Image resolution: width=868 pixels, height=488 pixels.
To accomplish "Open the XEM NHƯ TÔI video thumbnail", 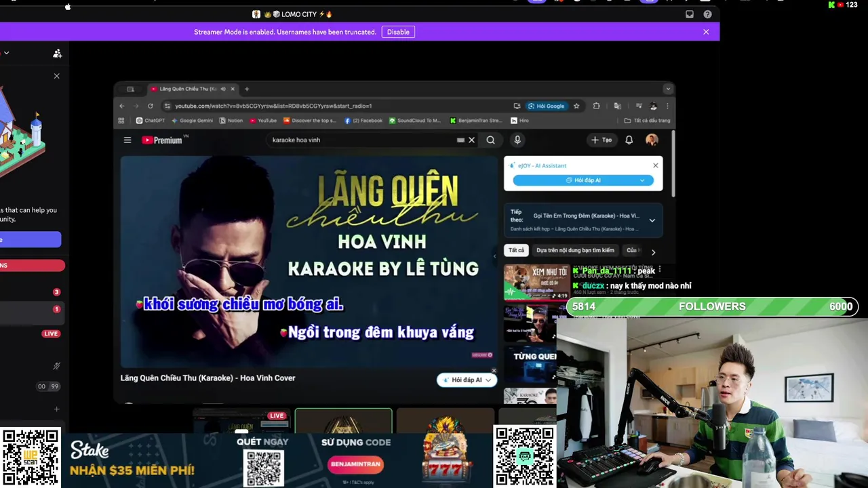I will click(x=536, y=282).
